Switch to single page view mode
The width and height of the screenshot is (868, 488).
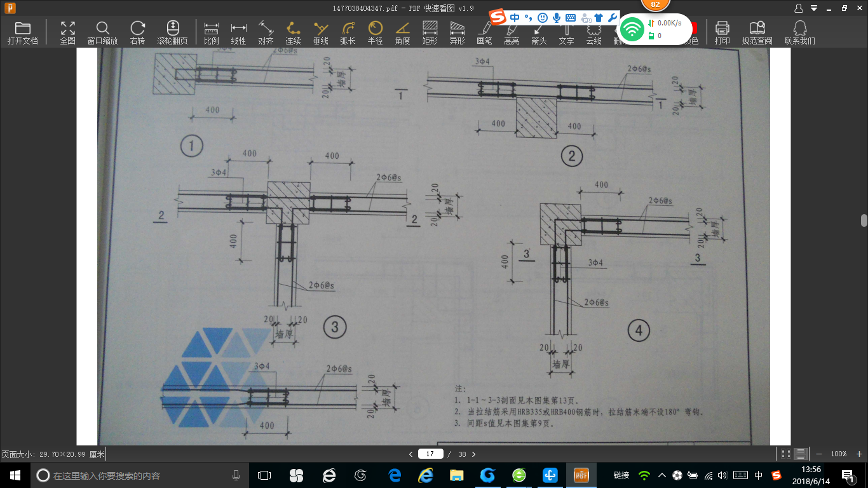[x=786, y=454]
